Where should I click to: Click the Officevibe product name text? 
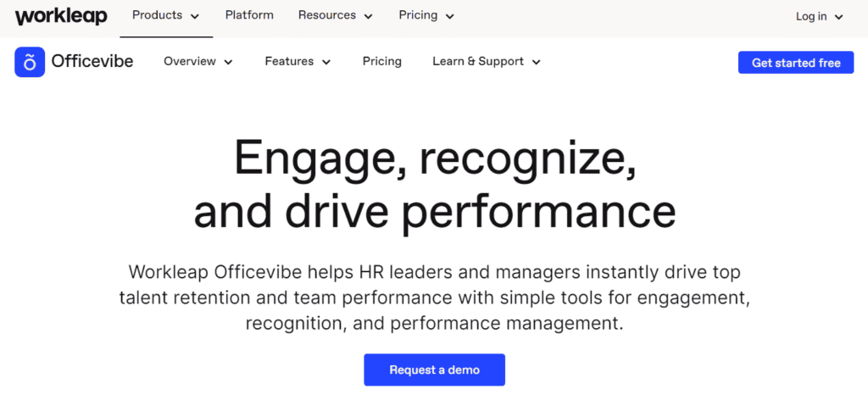click(x=92, y=61)
